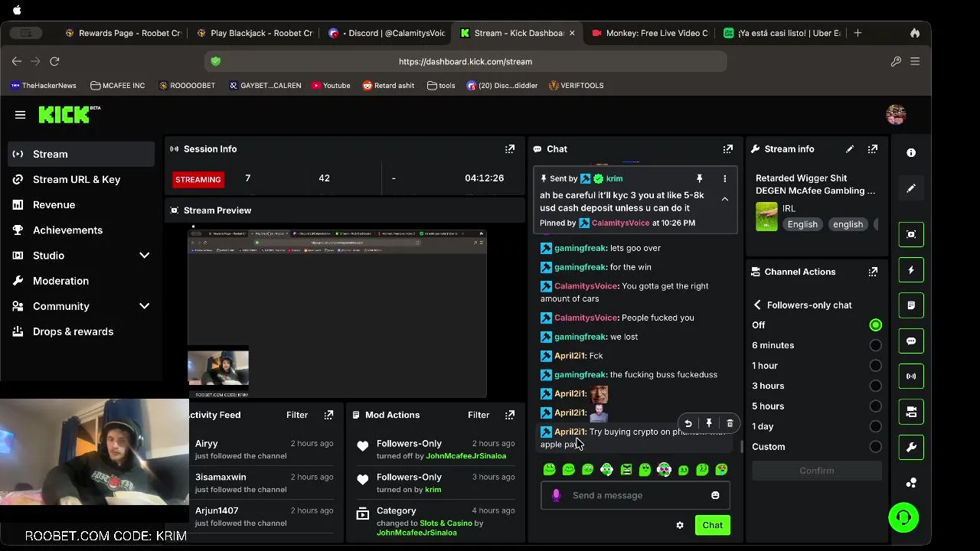Click the info icon in right sidebar
The image size is (980, 551).
tap(911, 153)
